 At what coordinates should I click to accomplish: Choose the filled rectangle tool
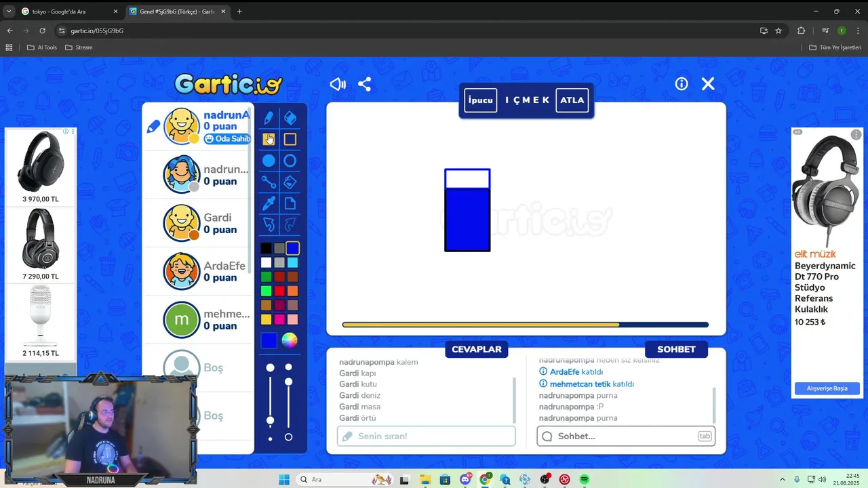(x=269, y=140)
